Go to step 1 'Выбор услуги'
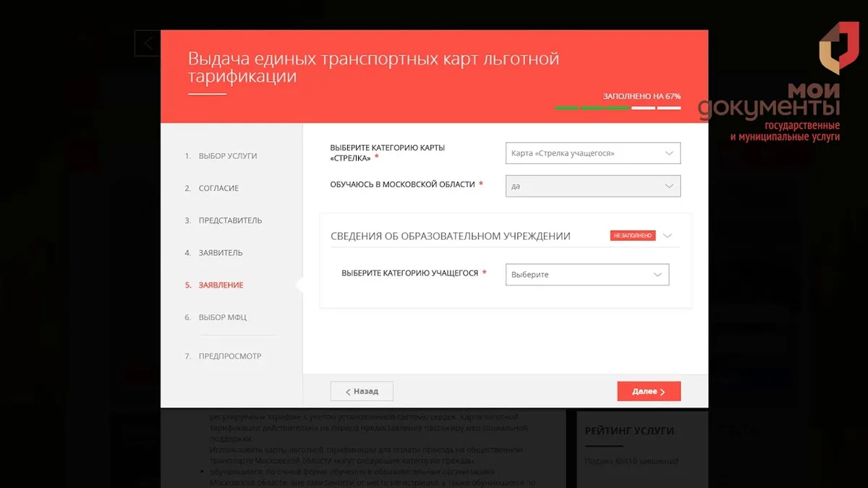 pos(221,156)
